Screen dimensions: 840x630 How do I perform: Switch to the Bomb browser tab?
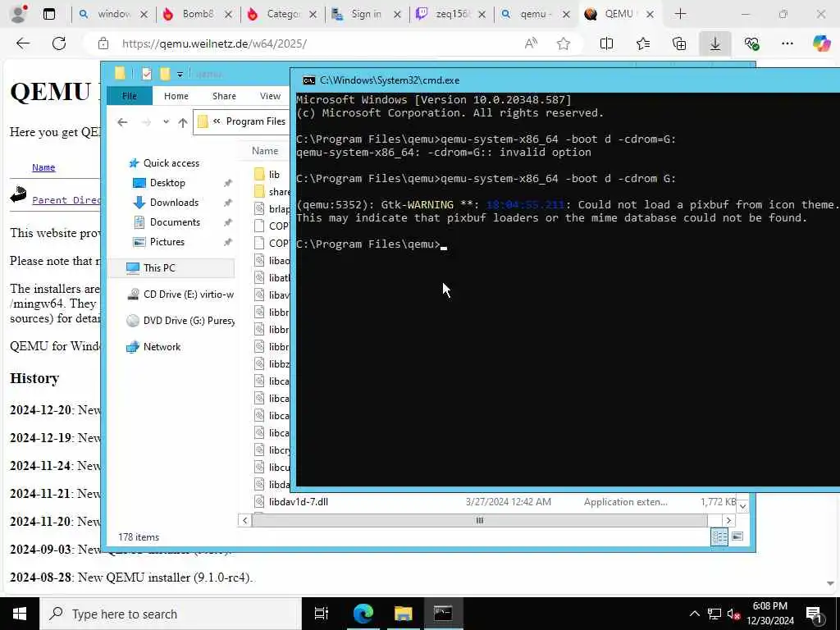[x=197, y=15]
